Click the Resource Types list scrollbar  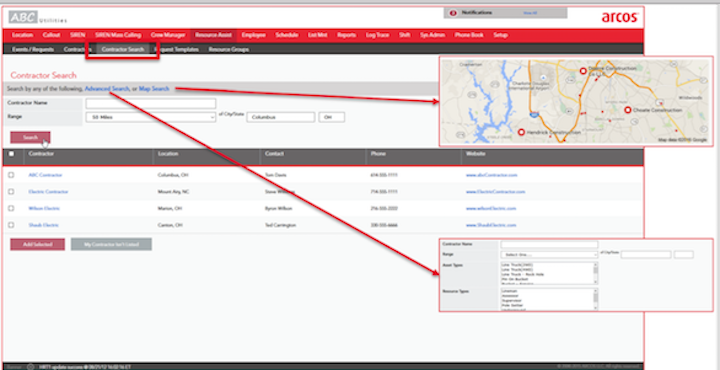(596, 299)
